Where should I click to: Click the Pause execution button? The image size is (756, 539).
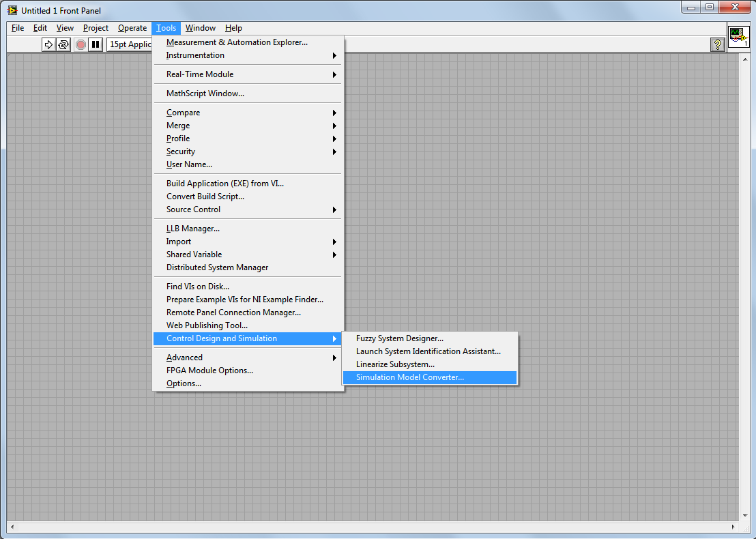click(x=96, y=44)
